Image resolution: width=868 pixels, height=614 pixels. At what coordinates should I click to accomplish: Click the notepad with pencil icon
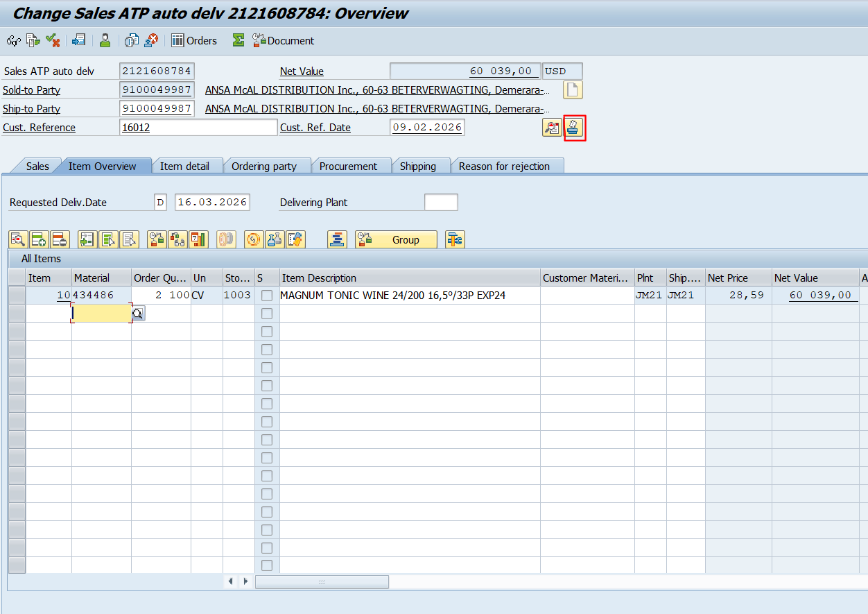[x=295, y=239]
